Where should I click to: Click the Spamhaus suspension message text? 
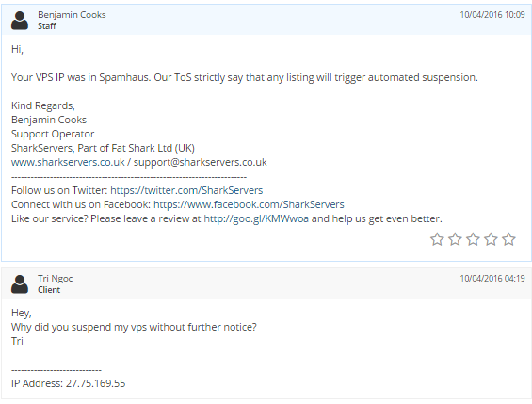coord(244,77)
